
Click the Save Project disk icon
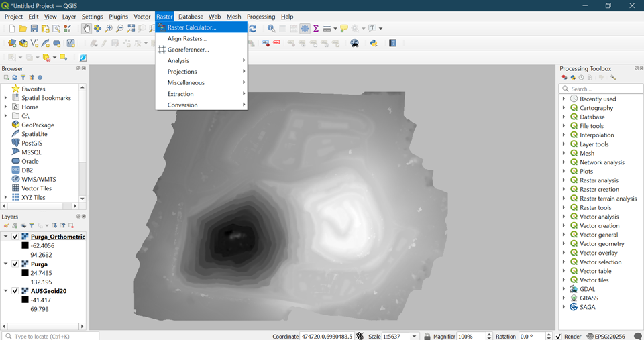[x=34, y=29]
